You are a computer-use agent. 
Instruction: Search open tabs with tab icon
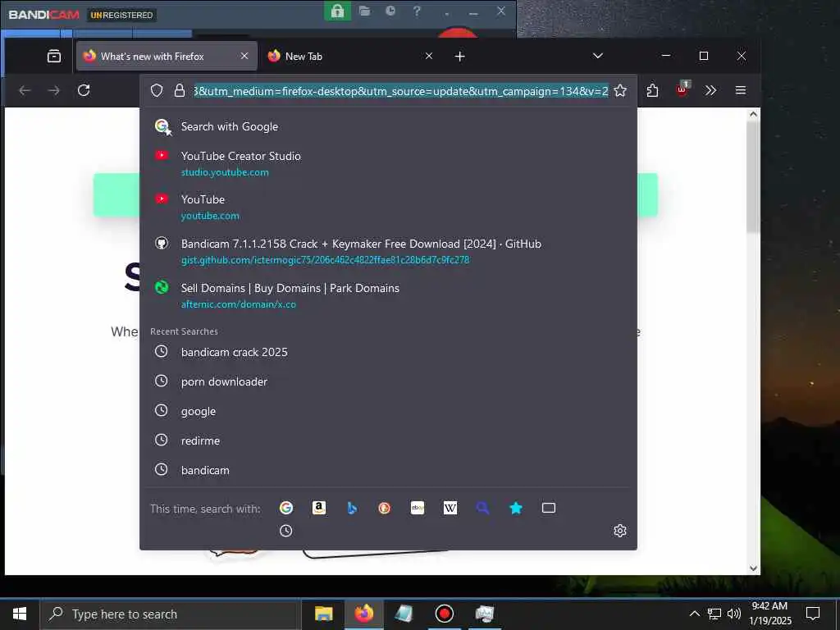[x=549, y=508]
